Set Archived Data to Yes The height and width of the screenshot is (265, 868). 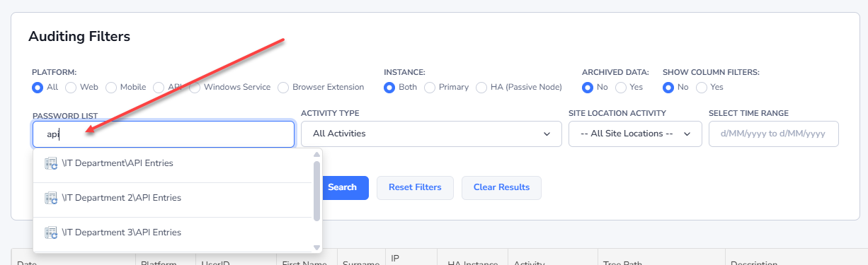(x=621, y=88)
